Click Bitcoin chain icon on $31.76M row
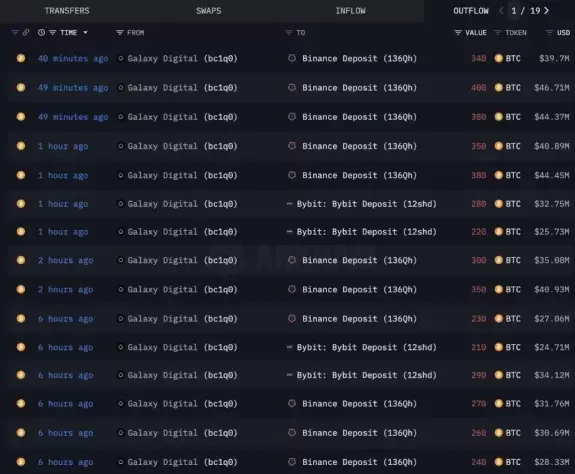Image resolution: width=575 pixels, height=474 pixels. (x=21, y=404)
